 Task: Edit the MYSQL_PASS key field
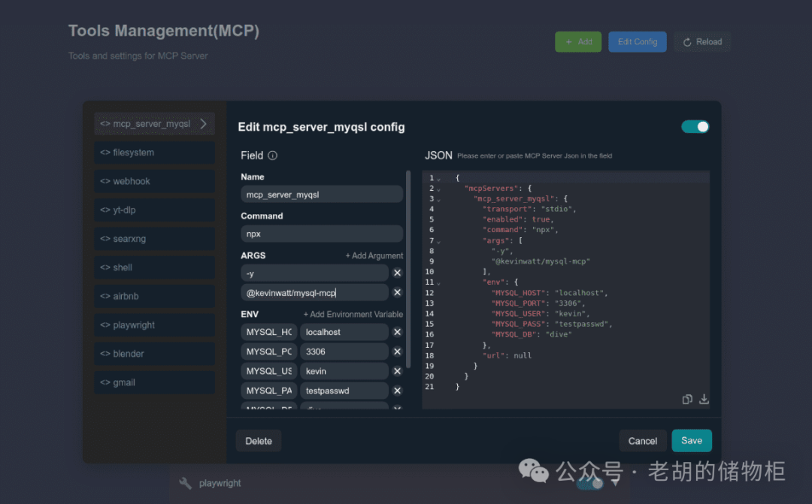tap(268, 391)
